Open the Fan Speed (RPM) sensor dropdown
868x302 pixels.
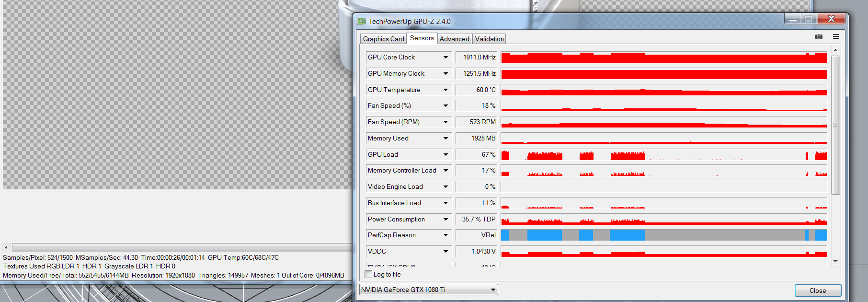coord(445,122)
